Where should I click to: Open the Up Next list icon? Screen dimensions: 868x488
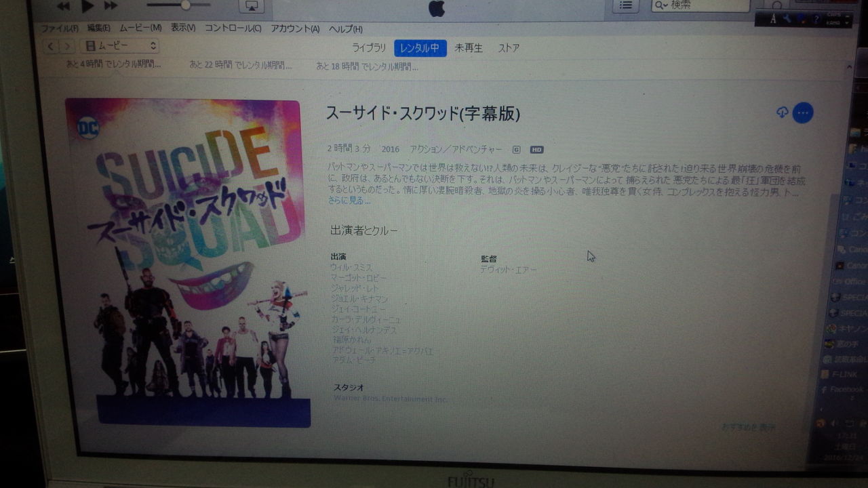(626, 5)
